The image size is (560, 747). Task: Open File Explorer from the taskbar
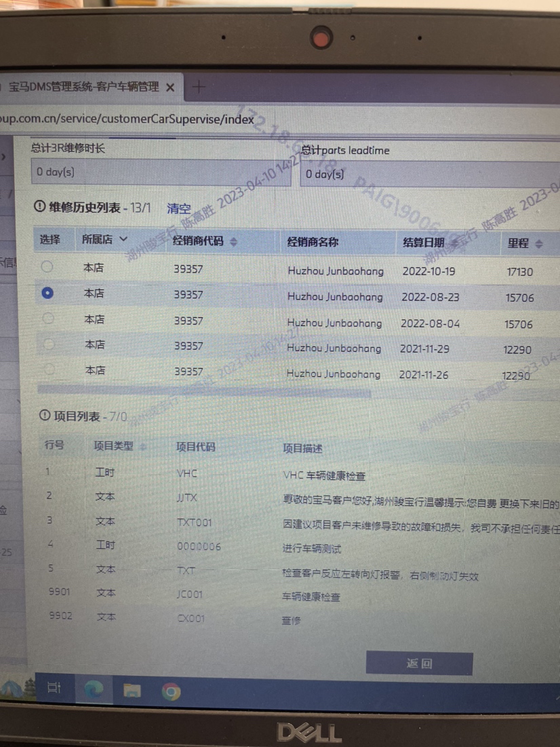tap(132, 690)
